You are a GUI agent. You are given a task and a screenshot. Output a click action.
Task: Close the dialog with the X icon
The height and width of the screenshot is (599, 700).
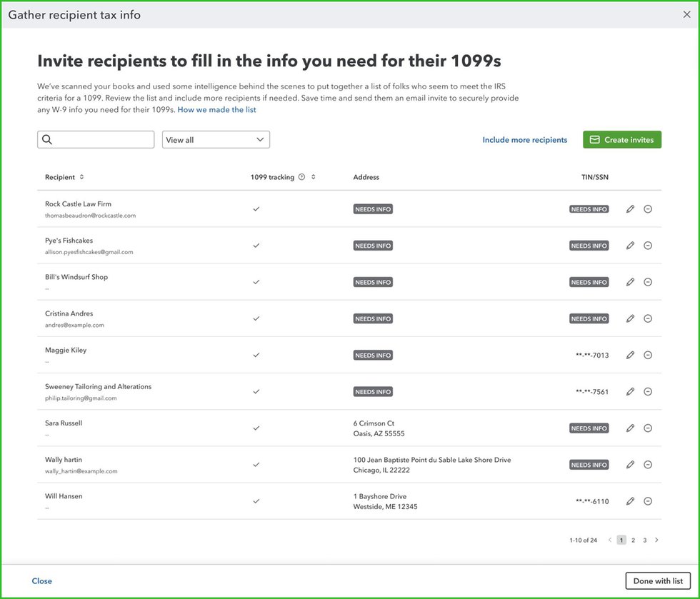[687, 14]
